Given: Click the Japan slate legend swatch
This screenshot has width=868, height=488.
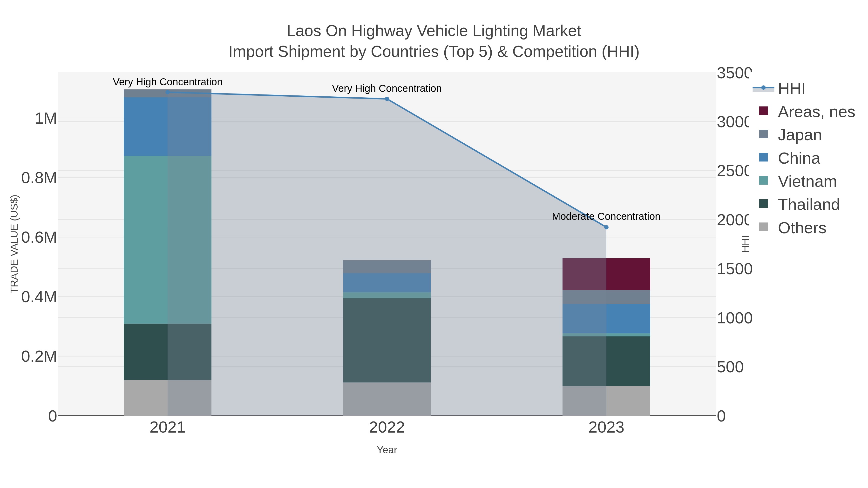Looking at the screenshot, I should pos(764,134).
